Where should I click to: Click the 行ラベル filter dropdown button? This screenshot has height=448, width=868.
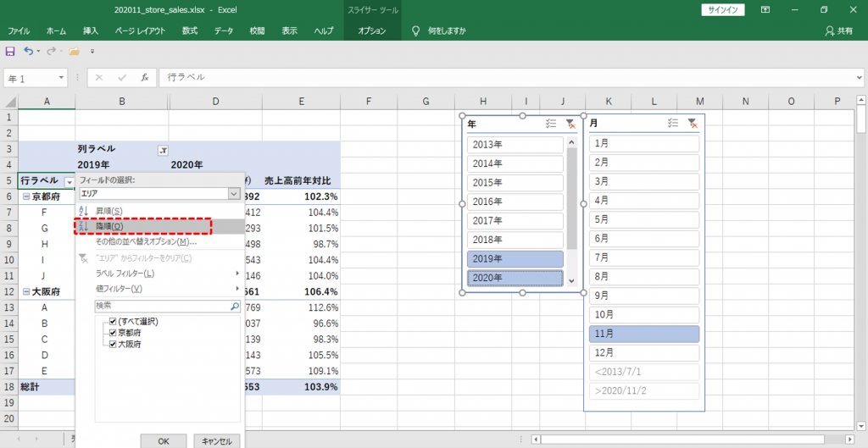point(70,181)
